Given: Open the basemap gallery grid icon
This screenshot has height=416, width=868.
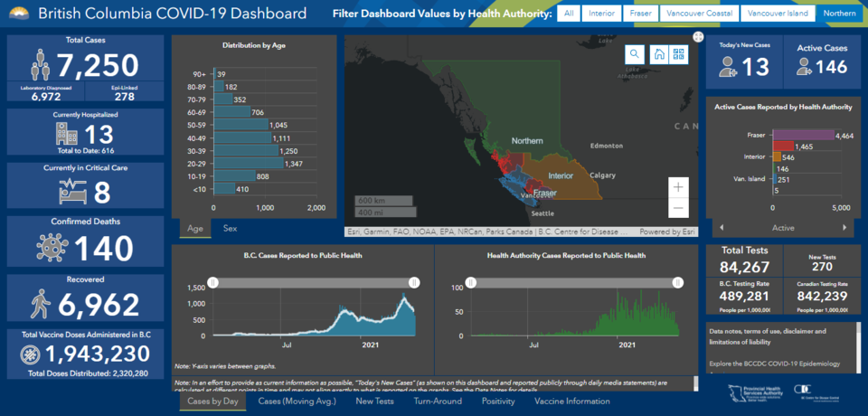Looking at the screenshot, I should (x=678, y=54).
